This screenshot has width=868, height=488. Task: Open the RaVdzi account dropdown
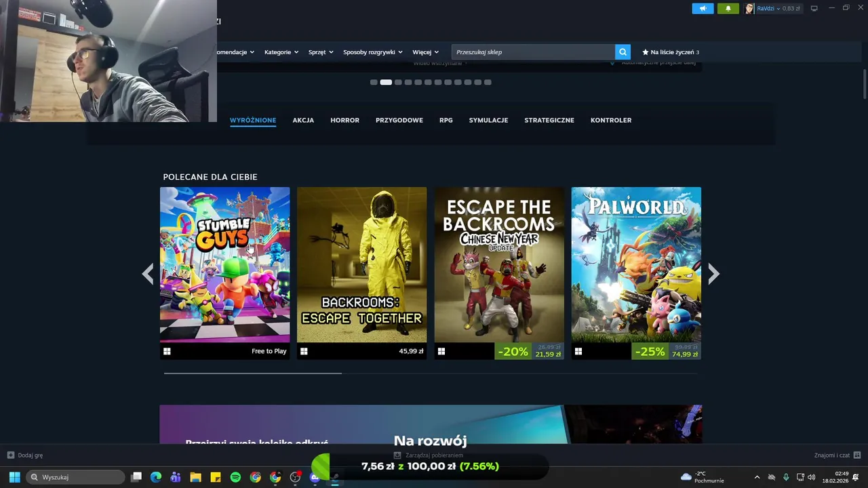click(x=772, y=8)
